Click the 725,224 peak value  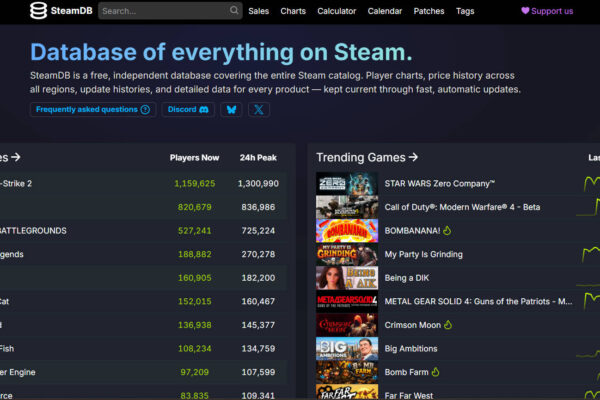pyautogui.click(x=258, y=231)
